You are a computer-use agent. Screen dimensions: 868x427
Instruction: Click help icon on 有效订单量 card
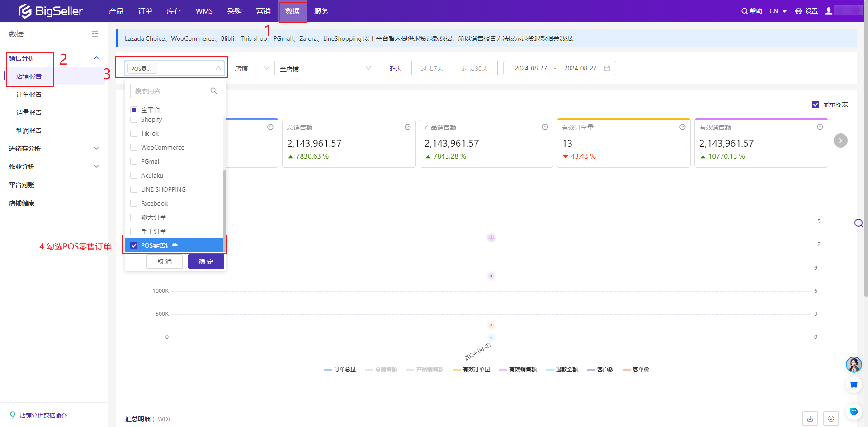(x=683, y=127)
